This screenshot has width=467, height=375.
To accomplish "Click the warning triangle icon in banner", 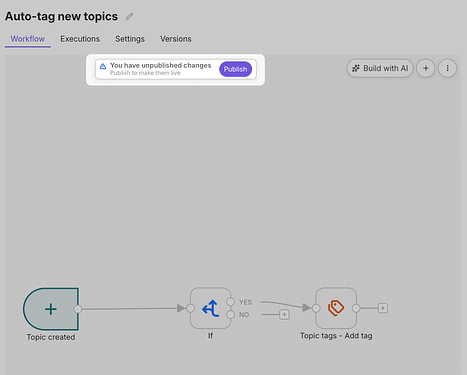I will [x=103, y=66].
